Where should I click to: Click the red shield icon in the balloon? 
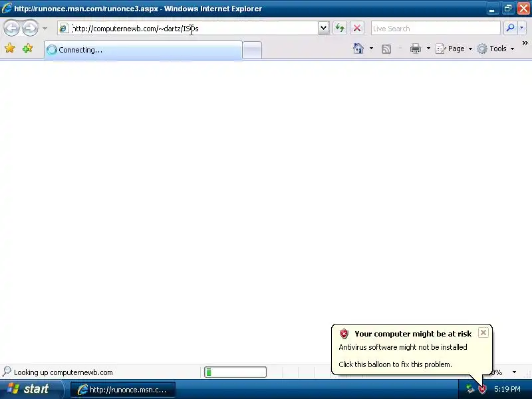point(344,334)
